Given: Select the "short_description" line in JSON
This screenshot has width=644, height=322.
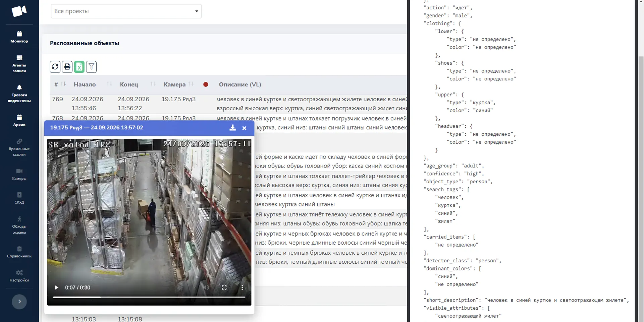Looking at the screenshot, I should 527,300.
